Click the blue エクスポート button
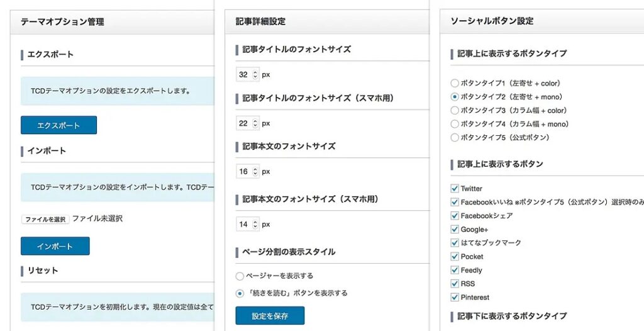The width and height of the screenshot is (644, 331). (58, 125)
